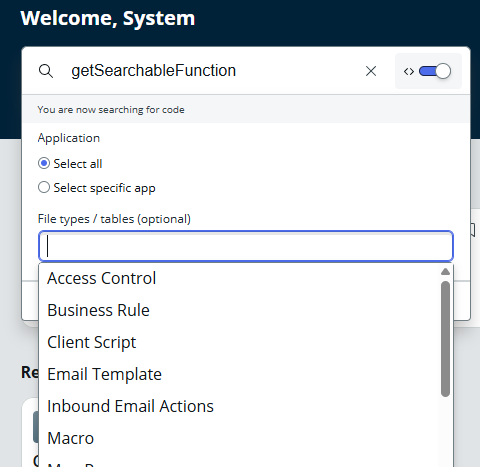480x467 pixels.
Task: Click the File types / tables (optional) label
Action: point(114,219)
